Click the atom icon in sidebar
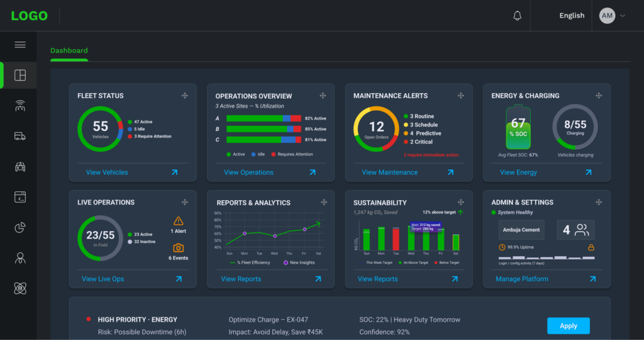644x340 pixels. tap(20, 288)
